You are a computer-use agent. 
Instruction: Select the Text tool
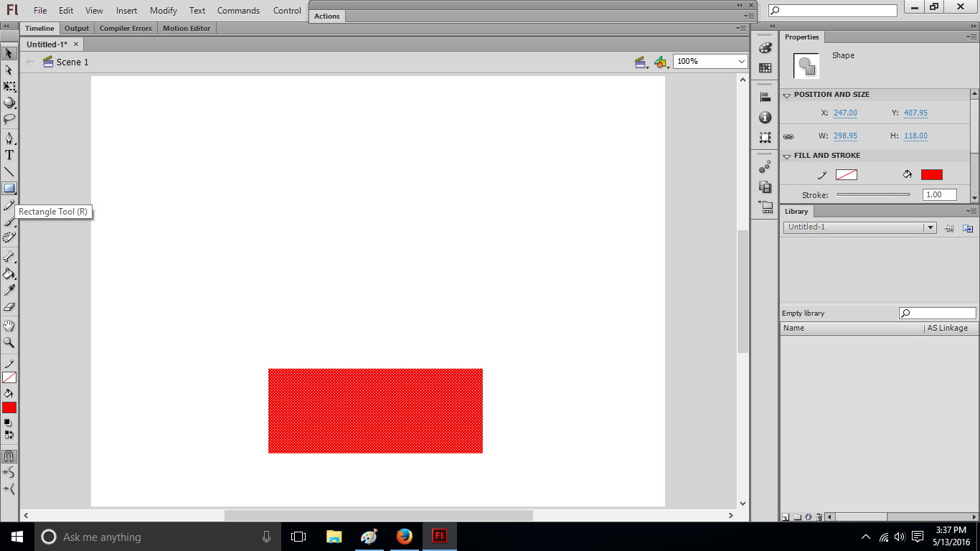pyautogui.click(x=9, y=154)
